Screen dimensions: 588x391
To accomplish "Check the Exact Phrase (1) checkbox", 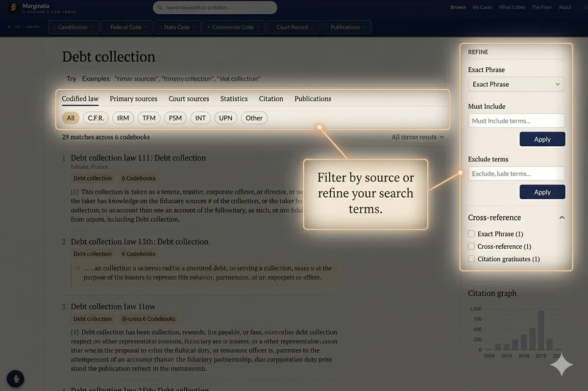I will pos(471,234).
